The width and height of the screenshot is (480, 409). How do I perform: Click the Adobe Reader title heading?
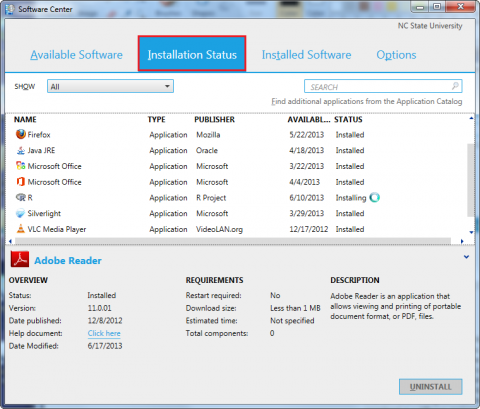pyautogui.click(x=68, y=260)
